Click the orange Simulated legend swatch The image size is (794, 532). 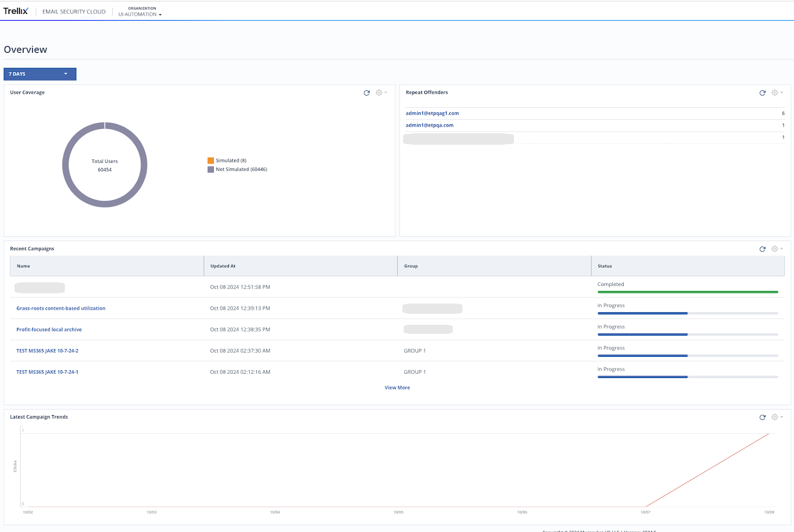210,161
